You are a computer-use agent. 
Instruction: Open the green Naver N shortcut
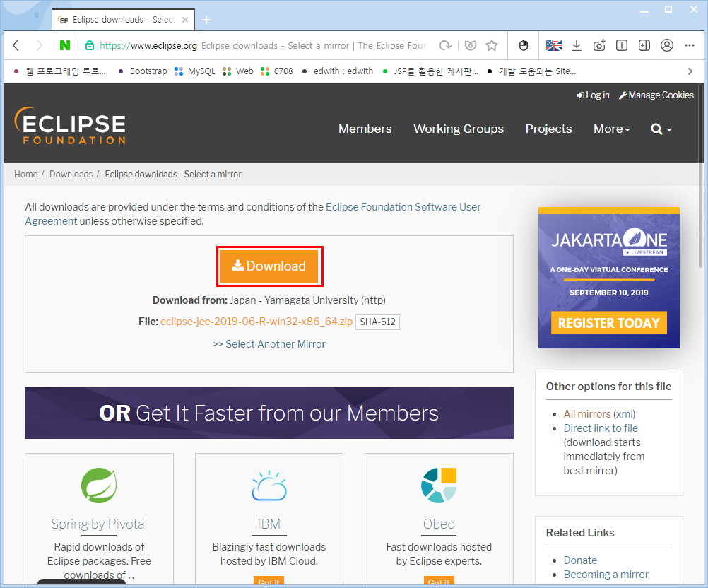[65, 45]
